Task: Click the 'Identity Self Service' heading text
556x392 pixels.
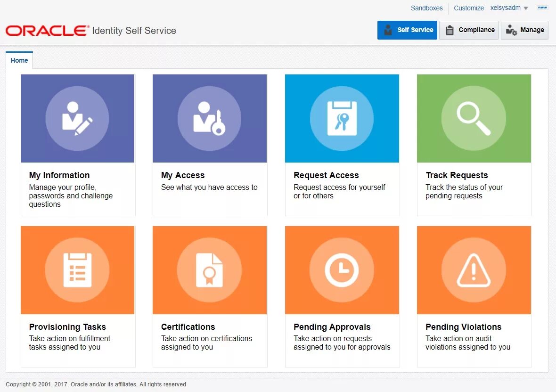Action: click(x=134, y=31)
